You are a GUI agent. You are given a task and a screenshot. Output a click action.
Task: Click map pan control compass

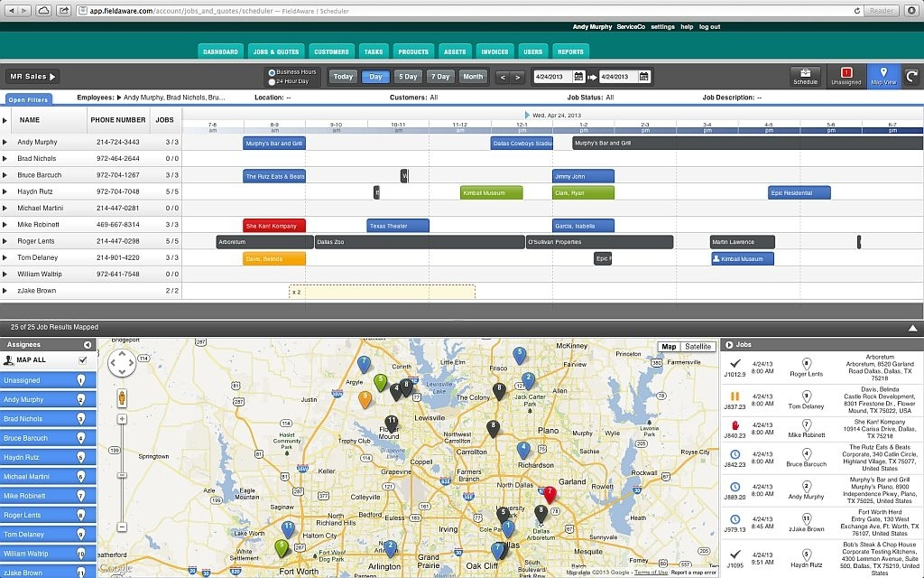(x=122, y=363)
